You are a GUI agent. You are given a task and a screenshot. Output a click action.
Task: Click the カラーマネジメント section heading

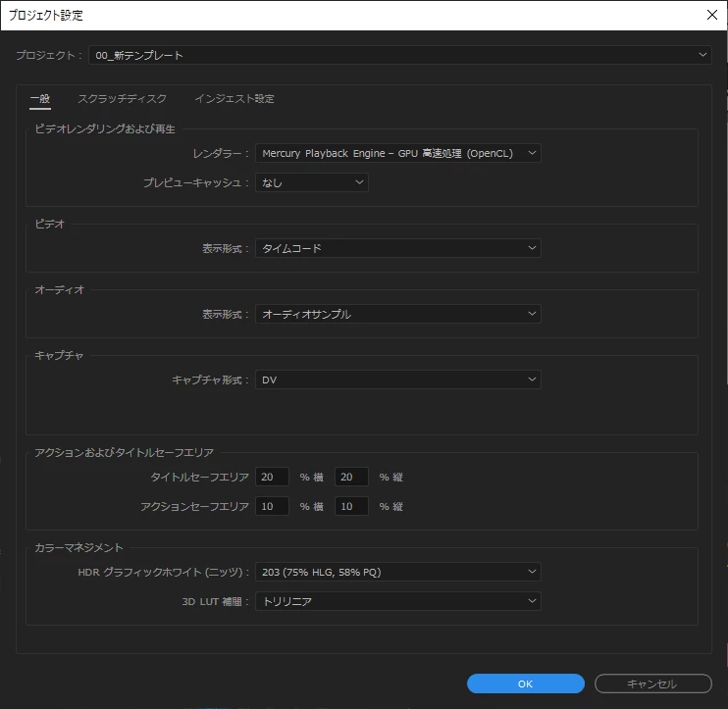coord(78,548)
